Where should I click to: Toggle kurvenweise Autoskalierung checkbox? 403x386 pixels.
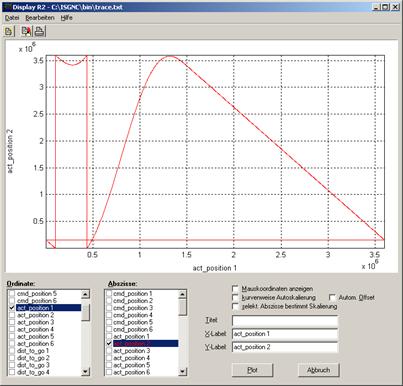pos(235,297)
